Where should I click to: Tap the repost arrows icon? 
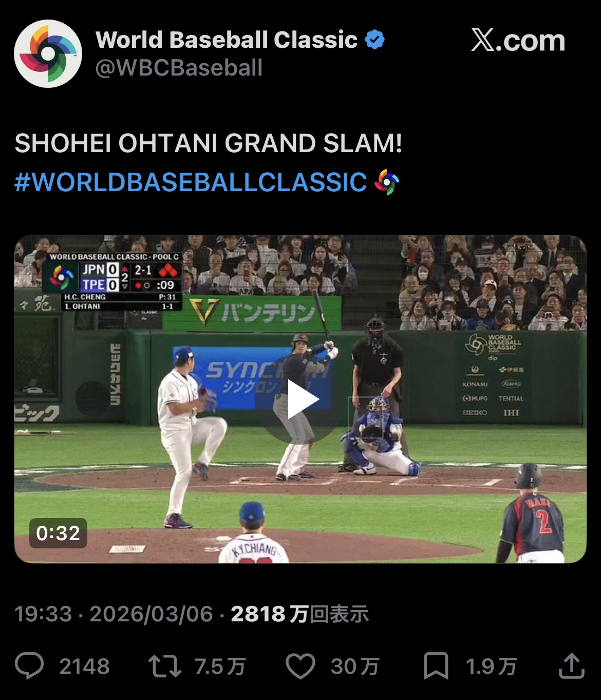(164, 666)
